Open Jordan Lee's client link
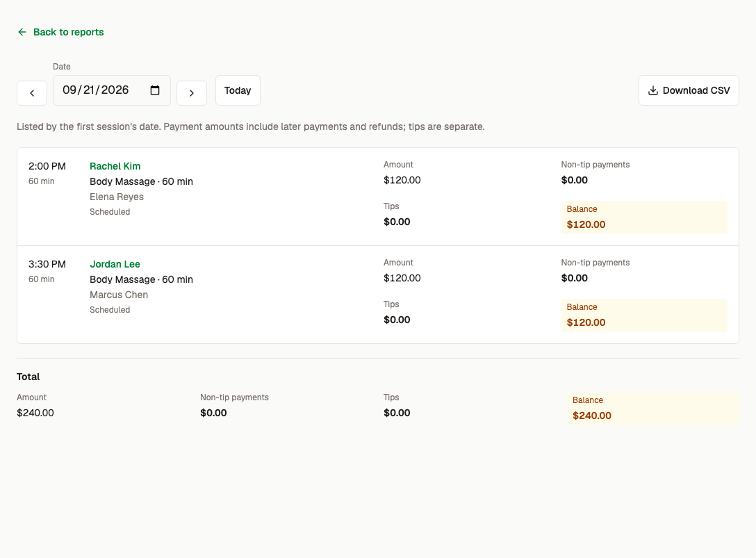 click(x=115, y=264)
